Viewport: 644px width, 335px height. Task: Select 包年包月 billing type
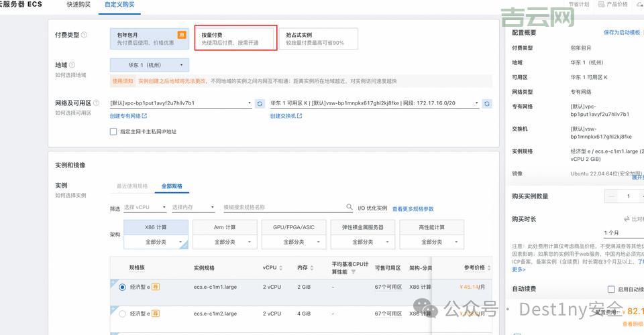pos(150,39)
